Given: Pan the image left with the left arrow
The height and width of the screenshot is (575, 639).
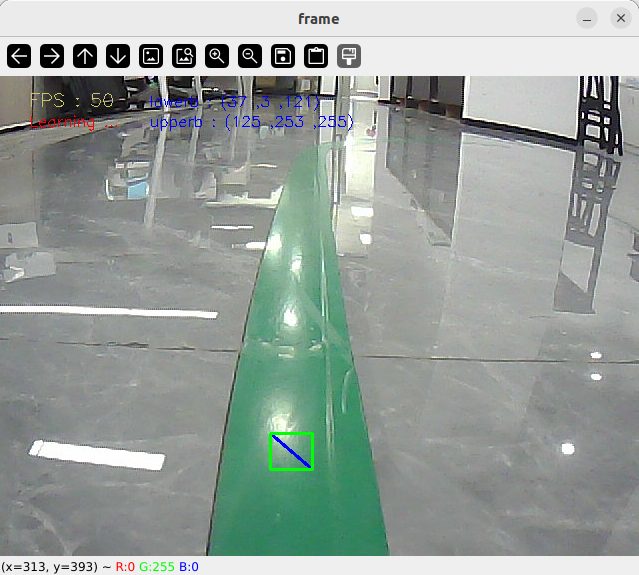Looking at the screenshot, I should [19, 56].
